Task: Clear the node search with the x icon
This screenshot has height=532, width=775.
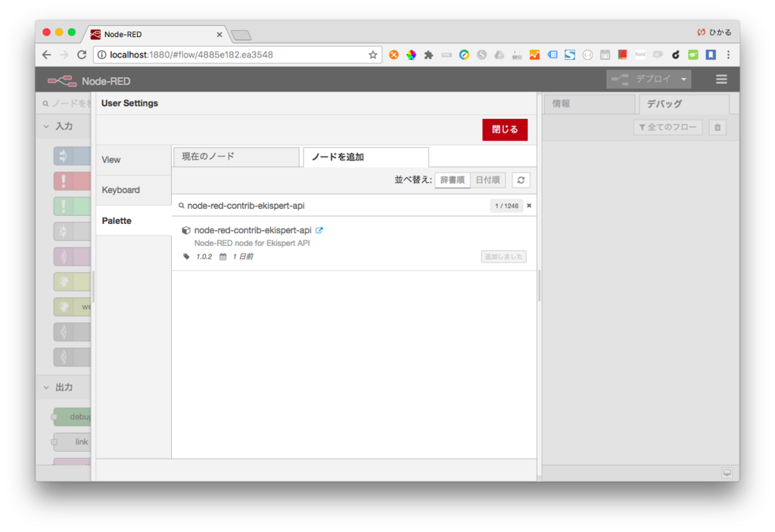Action: tap(529, 206)
